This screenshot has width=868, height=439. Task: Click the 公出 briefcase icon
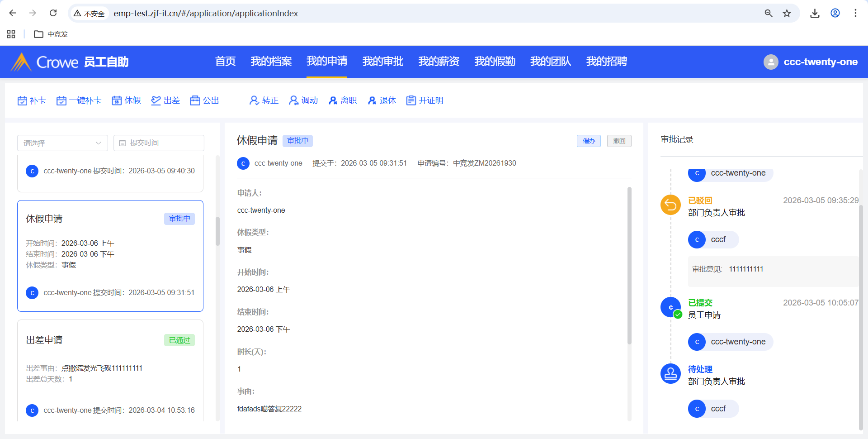pyautogui.click(x=195, y=100)
